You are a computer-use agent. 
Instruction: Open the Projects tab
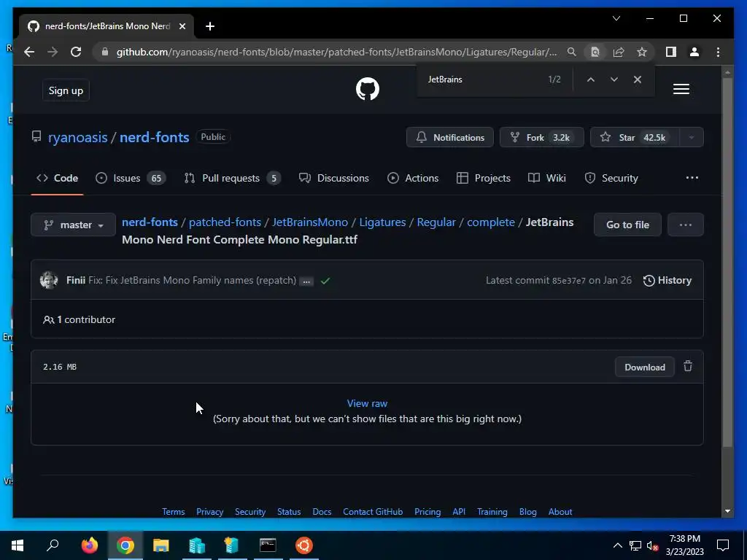483,178
